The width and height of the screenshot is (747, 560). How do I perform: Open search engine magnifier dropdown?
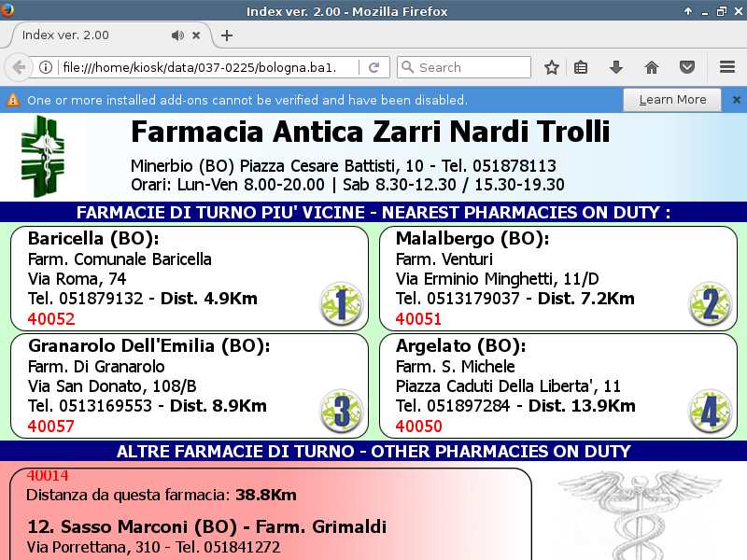pos(407,67)
